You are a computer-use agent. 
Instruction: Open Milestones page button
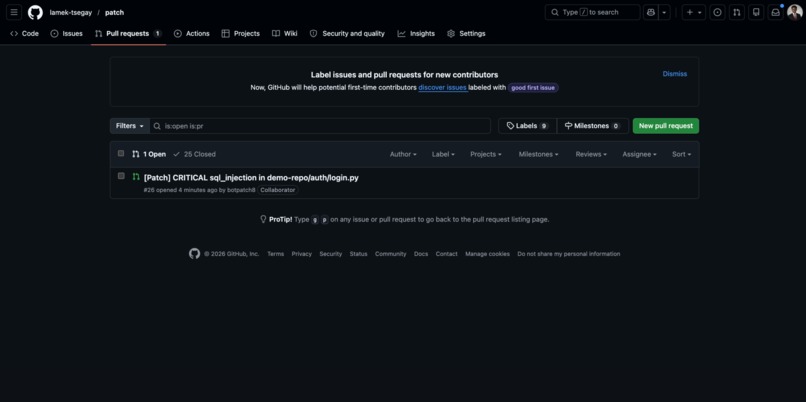(x=592, y=126)
